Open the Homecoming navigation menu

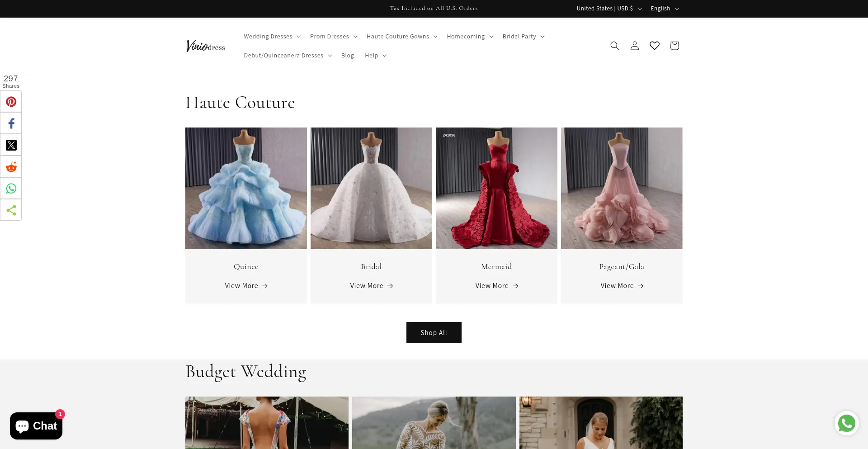pos(470,37)
